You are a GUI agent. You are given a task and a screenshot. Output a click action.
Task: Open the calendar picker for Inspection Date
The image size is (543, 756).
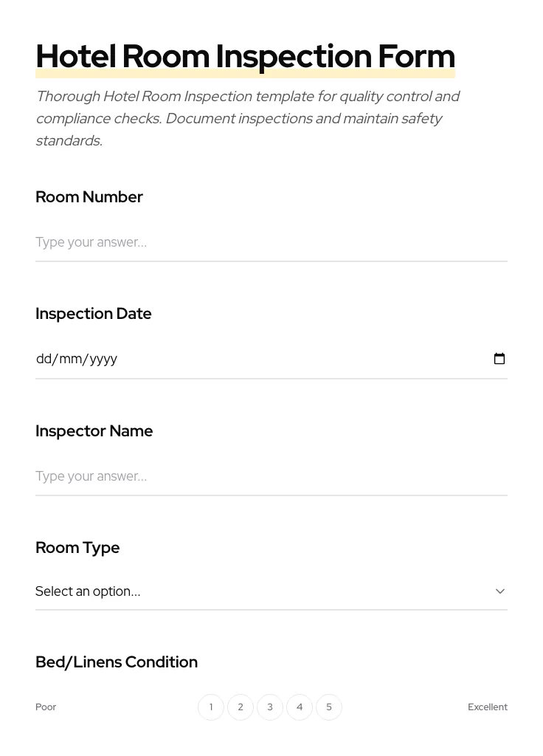click(499, 359)
